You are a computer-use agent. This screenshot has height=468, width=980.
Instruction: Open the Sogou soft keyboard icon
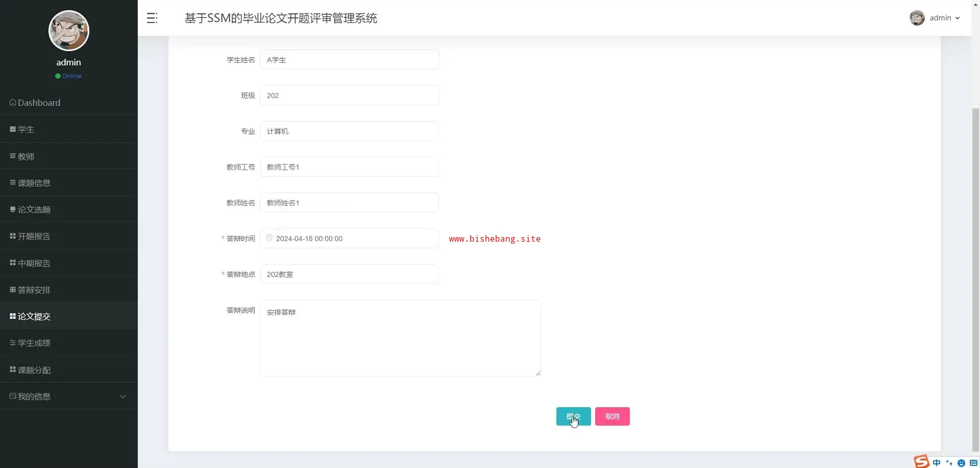coord(973,463)
